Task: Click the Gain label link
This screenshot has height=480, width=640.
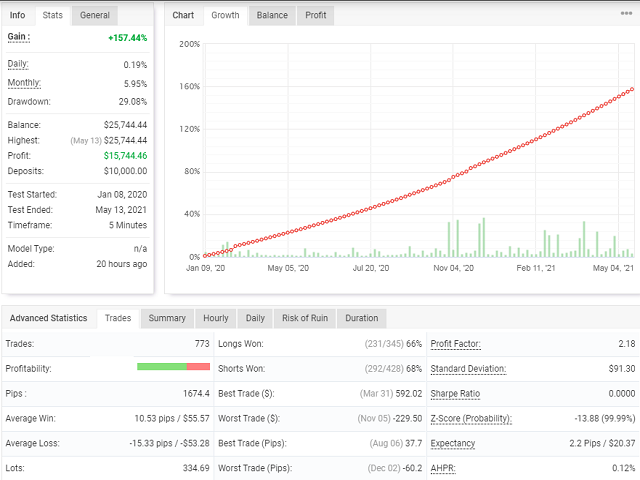Action: coord(18,37)
